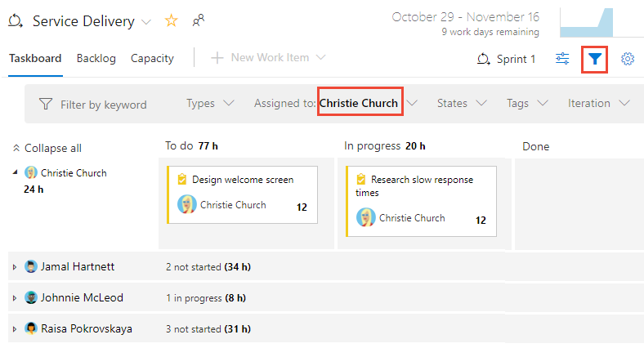This screenshot has width=644, height=348.
Task: Open taskboard settings gear icon
Action: pyautogui.click(x=628, y=59)
